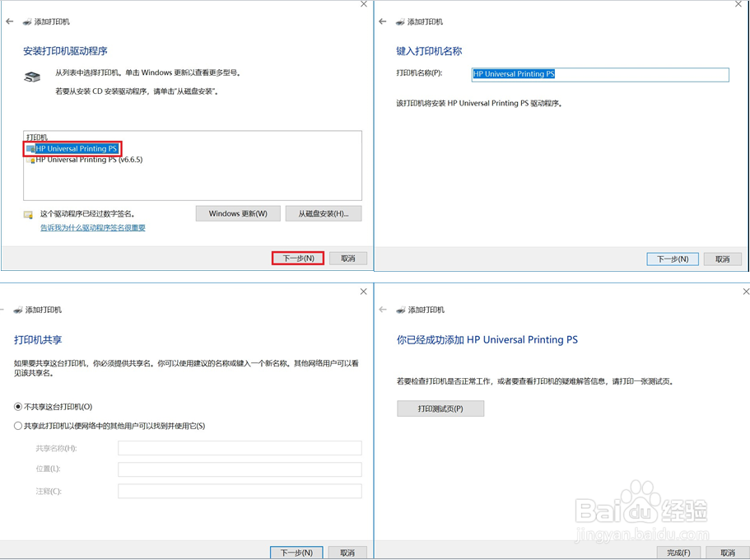Viewport: 750px width, 560px height.
Task: Click the 从磁盘安装(H) button
Action: [324, 213]
